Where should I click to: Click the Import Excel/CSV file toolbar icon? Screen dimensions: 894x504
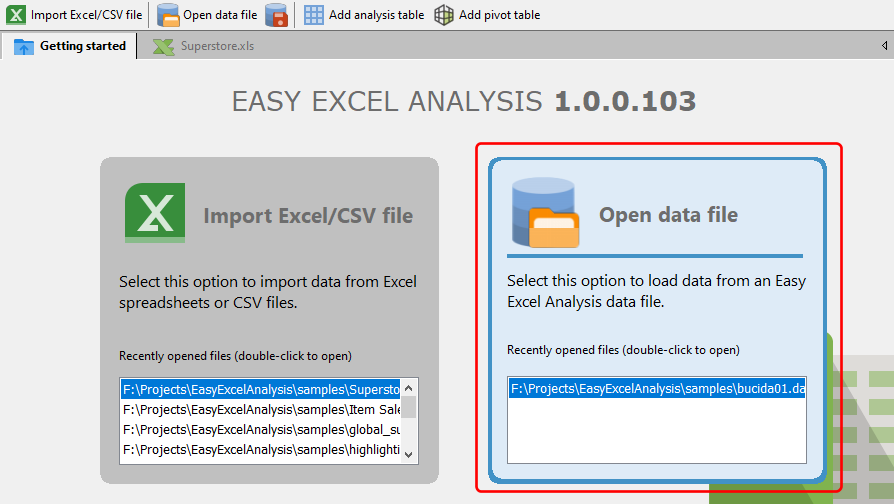(x=17, y=15)
